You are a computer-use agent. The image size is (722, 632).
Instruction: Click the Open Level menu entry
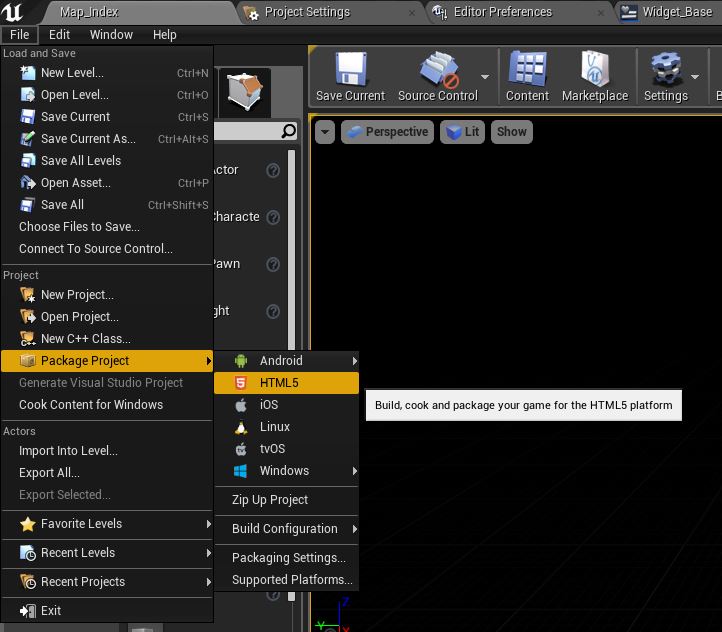coord(107,95)
